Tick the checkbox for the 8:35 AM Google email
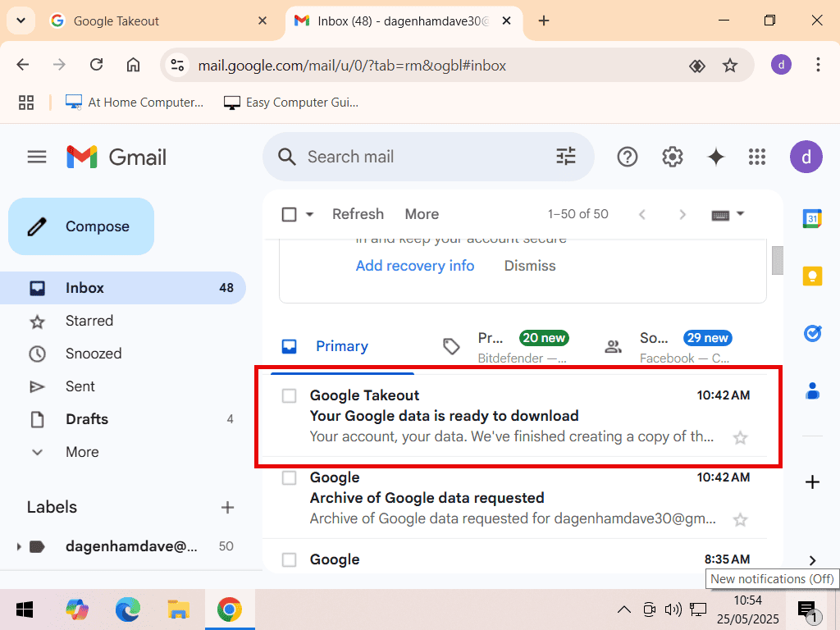The width and height of the screenshot is (840, 630). 289,559
